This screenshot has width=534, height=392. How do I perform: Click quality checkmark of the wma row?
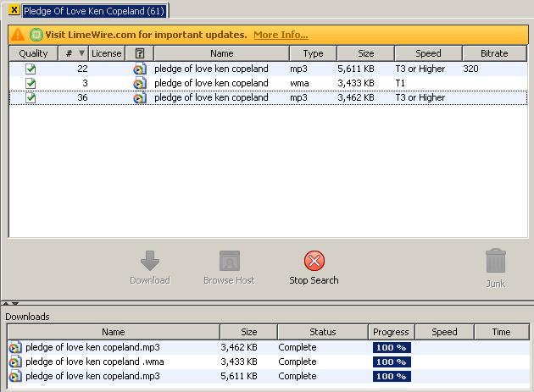[31, 83]
